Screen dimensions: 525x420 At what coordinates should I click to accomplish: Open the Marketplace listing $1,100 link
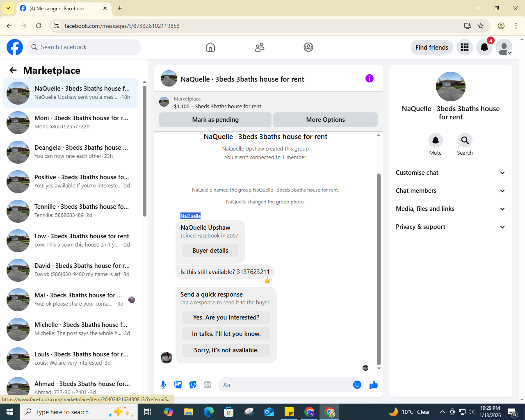point(217,106)
